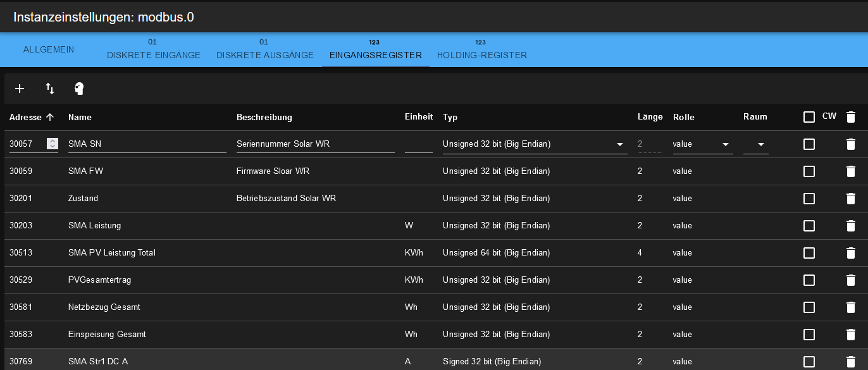The image size is (868, 370).
Task: Delete the Zustand row with trash icon
Action: tap(851, 199)
